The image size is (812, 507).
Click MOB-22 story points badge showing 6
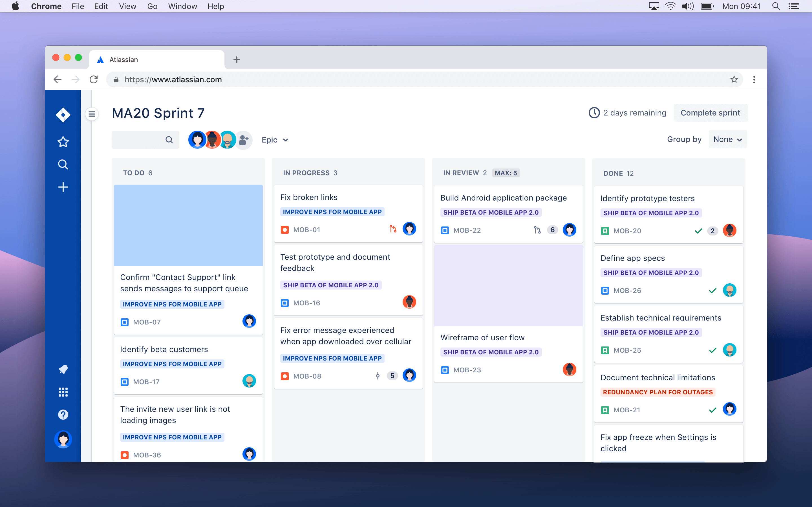551,230
